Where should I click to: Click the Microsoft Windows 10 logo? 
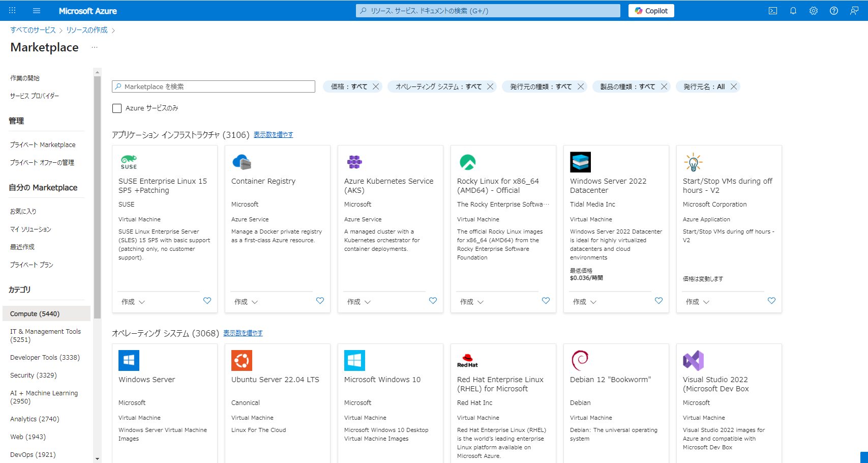[354, 360]
